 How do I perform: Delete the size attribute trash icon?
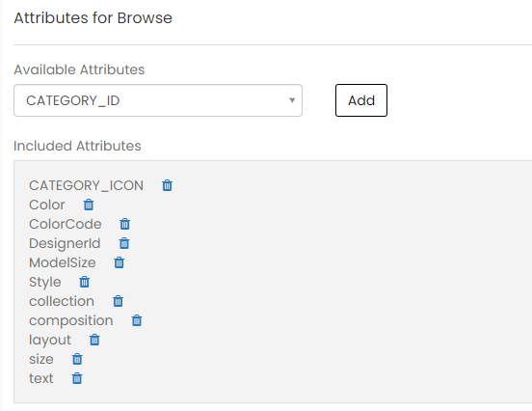pos(77,359)
